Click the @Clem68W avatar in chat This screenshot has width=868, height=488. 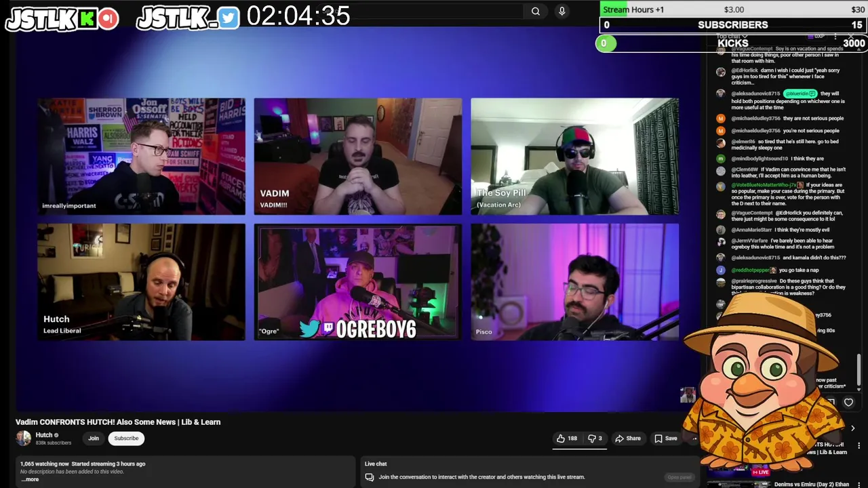(x=721, y=170)
